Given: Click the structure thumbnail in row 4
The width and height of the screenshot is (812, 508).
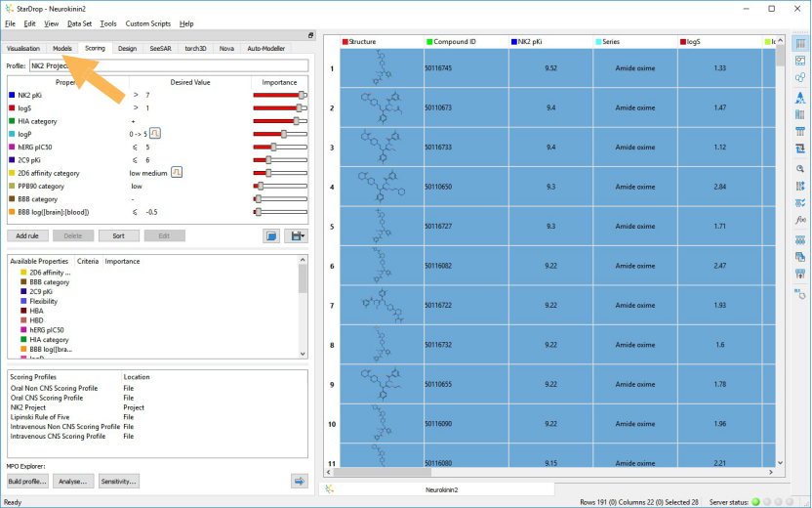Looking at the screenshot, I should click(383, 187).
